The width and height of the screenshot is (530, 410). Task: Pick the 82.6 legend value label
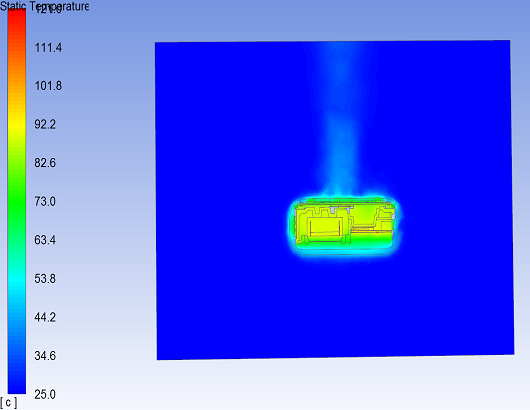point(45,163)
